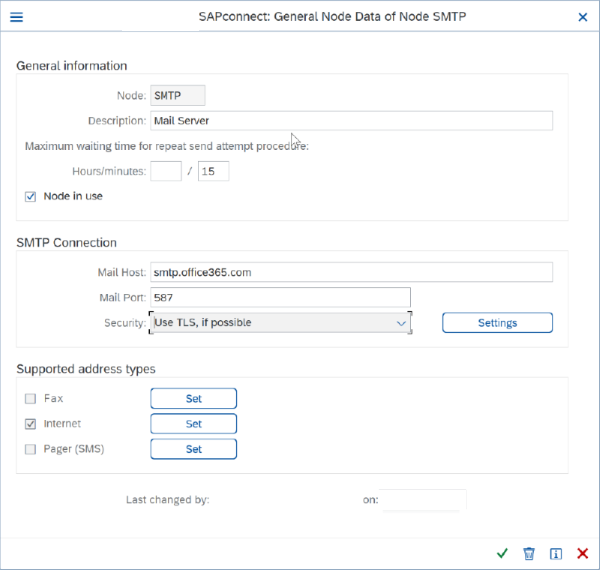Close the dialog with the blue X

[582, 17]
